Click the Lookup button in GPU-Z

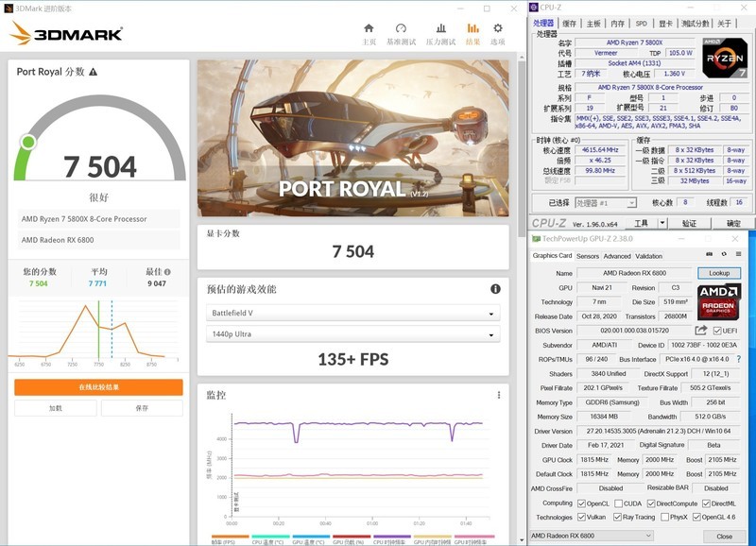pyautogui.click(x=719, y=273)
